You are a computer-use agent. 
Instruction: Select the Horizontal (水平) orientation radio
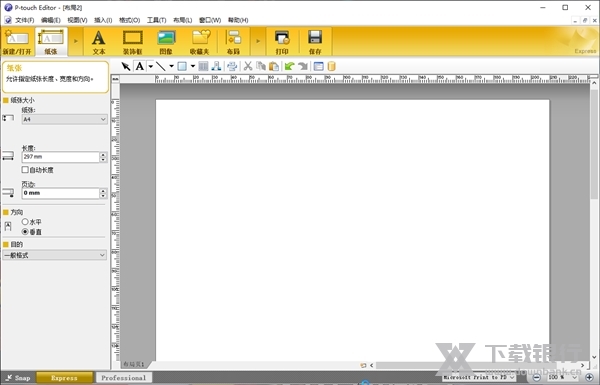(25, 222)
